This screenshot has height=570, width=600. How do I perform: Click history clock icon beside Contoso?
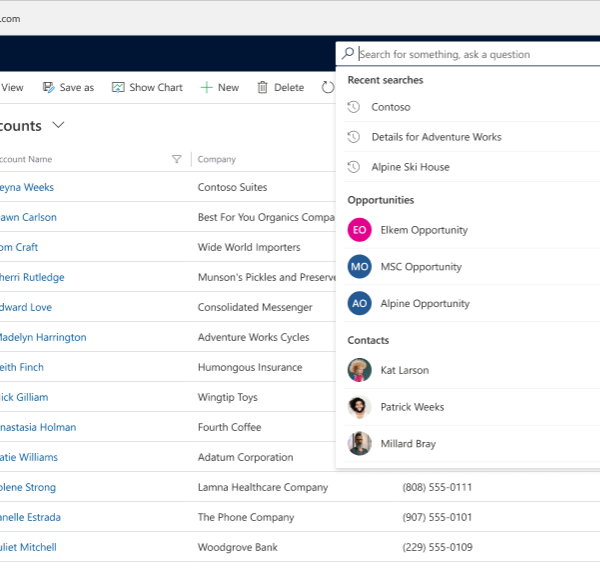(x=354, y=107)
